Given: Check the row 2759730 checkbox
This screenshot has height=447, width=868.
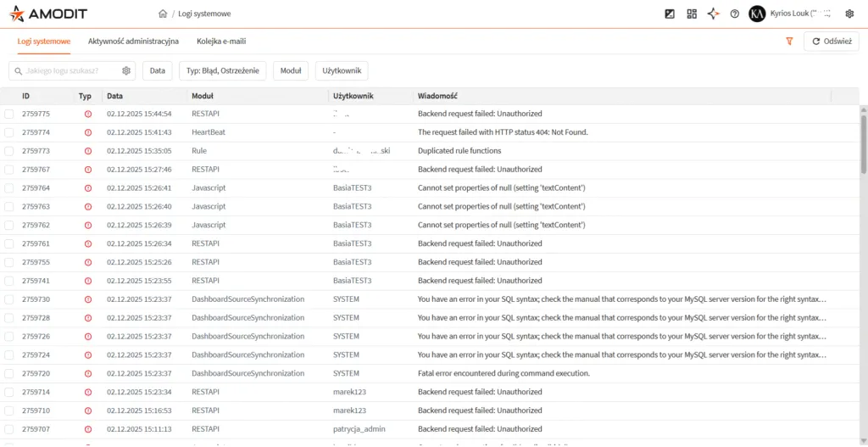Looking at the screenshot, I should (8, 299).
